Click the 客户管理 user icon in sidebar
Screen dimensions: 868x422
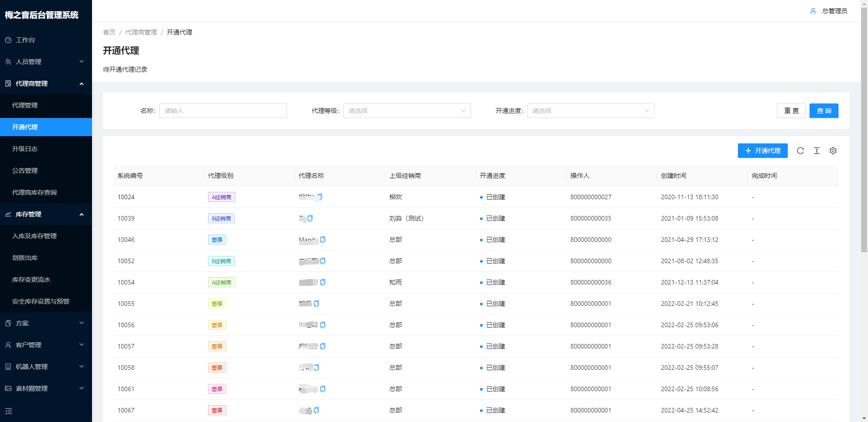[8, 345]
